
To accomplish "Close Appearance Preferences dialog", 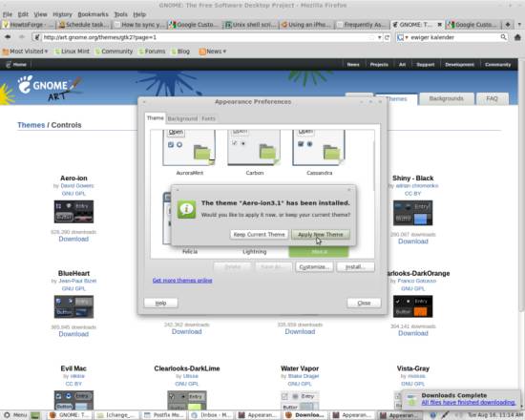I will pos(364,303).
